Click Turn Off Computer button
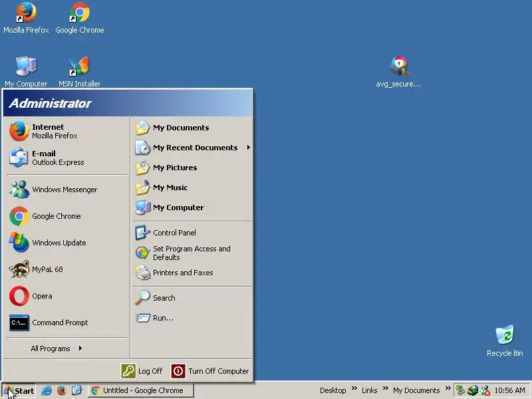Screen dimensions: 532x399 (209, 371)
